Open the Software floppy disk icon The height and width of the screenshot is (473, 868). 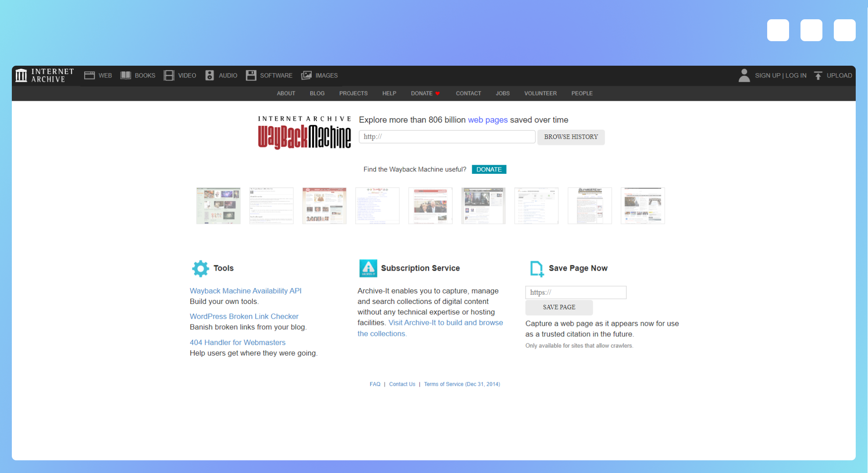(x=251, y=75)
